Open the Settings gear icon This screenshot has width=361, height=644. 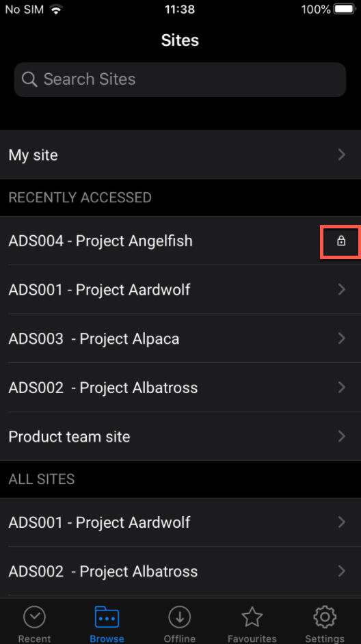pos(325,617)
